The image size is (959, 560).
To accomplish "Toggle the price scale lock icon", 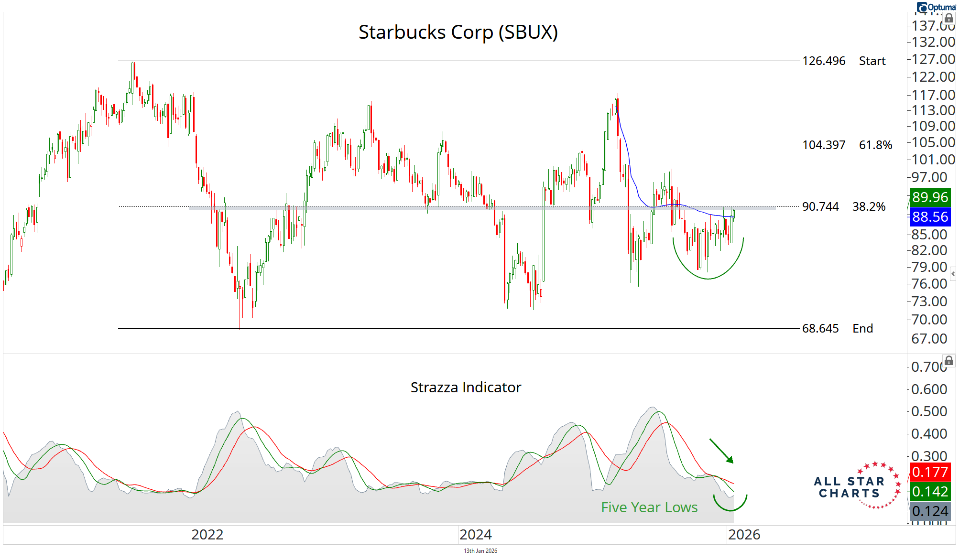I will (x=948, y=18).
